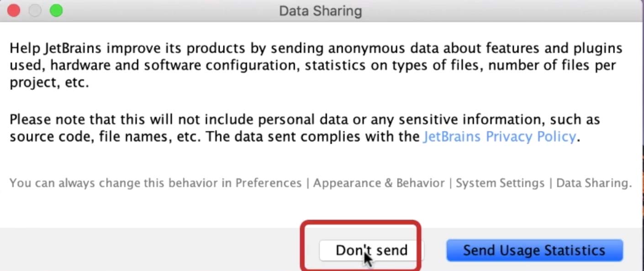Click the word project, etc. in first paragraph
The height and width of the screenshot is (271, 644).
click(x=49, y=83)
